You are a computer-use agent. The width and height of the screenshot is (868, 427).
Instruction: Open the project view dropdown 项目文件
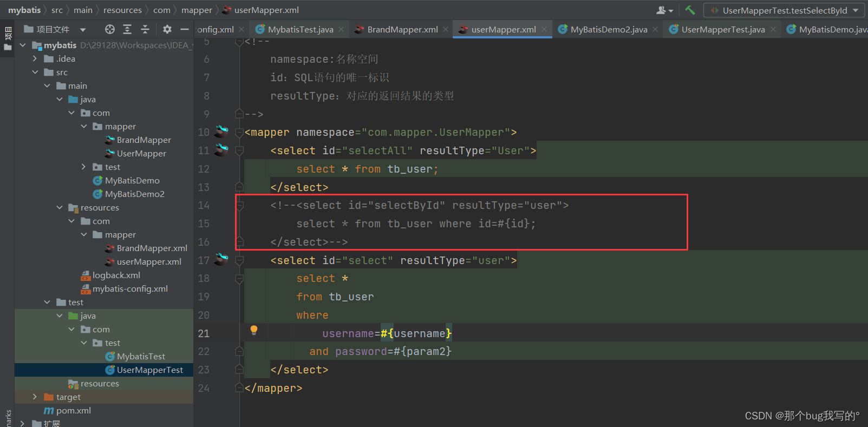(x=55, y=29)
